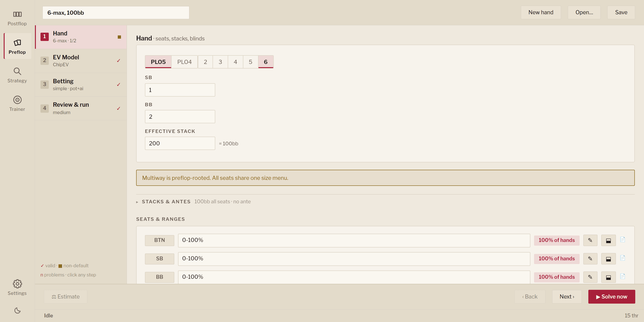Click the Save button
Image resolution: width=644 pixels, height=322 pixels.
(x=621, y=12)
